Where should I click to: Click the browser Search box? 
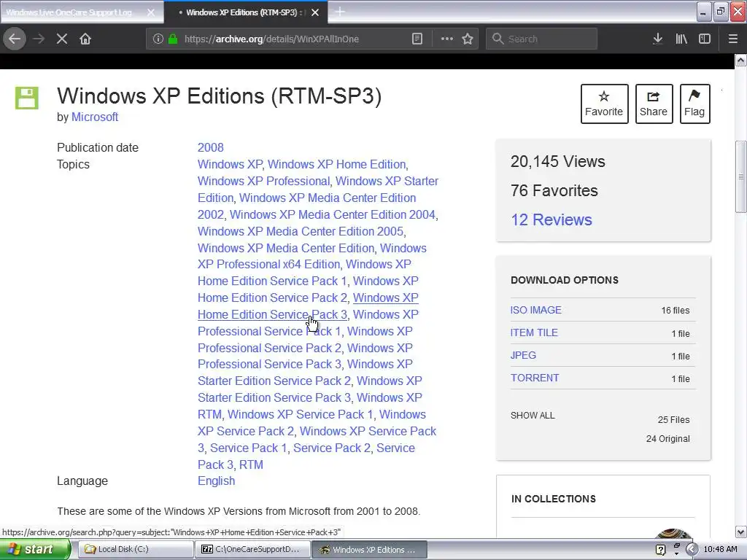[541, 39]
